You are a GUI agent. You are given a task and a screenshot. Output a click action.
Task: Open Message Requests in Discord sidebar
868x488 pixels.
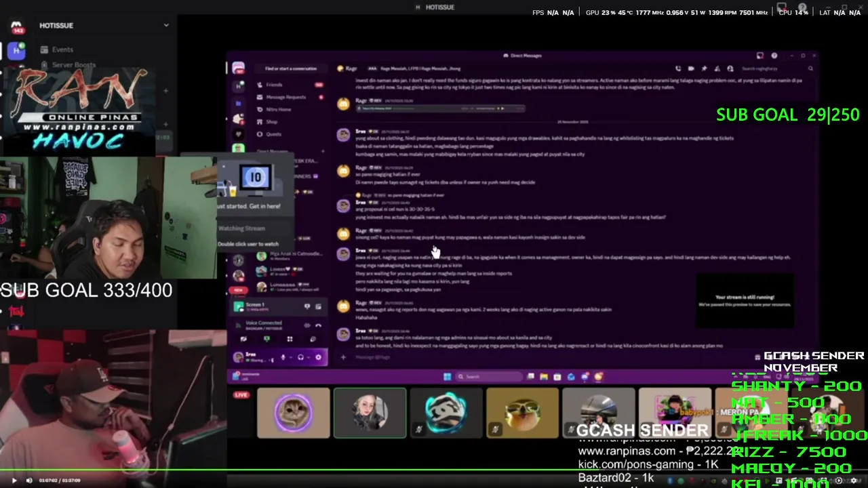click(290, 97)
